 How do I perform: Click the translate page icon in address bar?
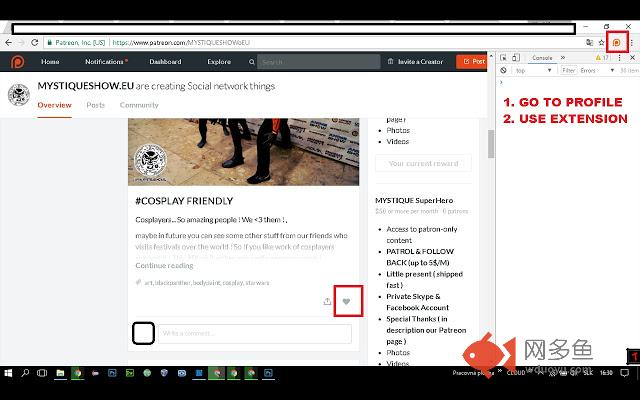[x=589, y=42]
